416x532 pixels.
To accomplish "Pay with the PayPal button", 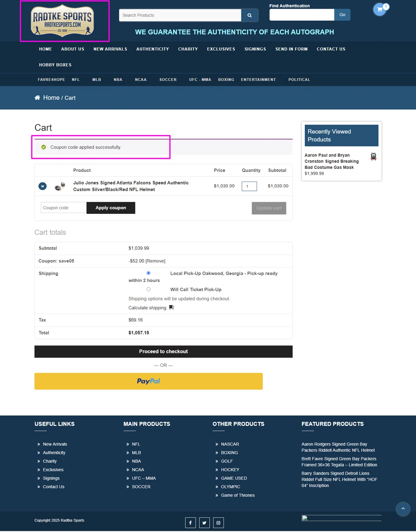I will tap(148, 381).
